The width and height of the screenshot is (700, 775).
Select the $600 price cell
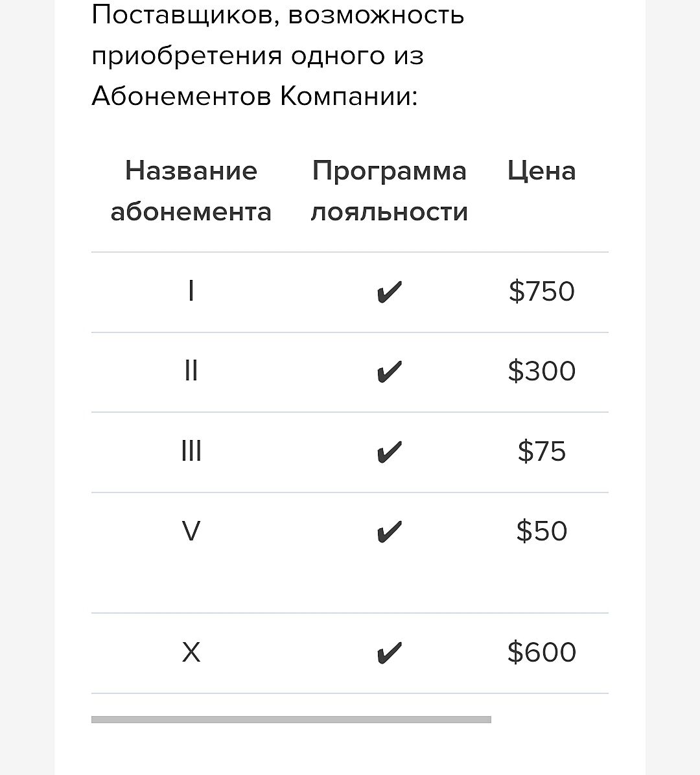(x=541, y=652)
